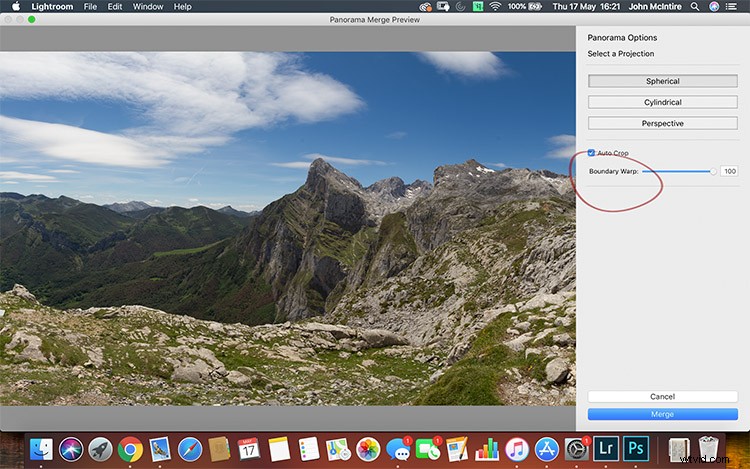Viewport: 750px width, 469px height.
Task: Click the Boundary Warp slider handle
Action: pos(713,171)
